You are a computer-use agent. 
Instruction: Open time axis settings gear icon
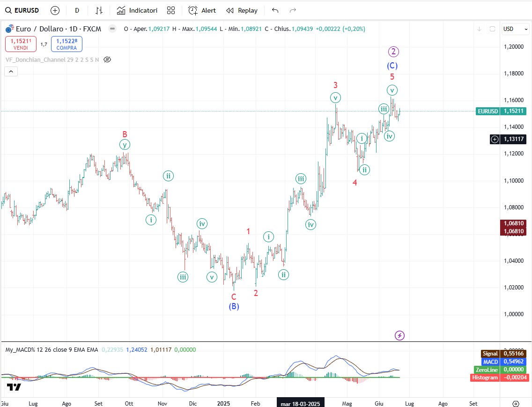point(515,403)
